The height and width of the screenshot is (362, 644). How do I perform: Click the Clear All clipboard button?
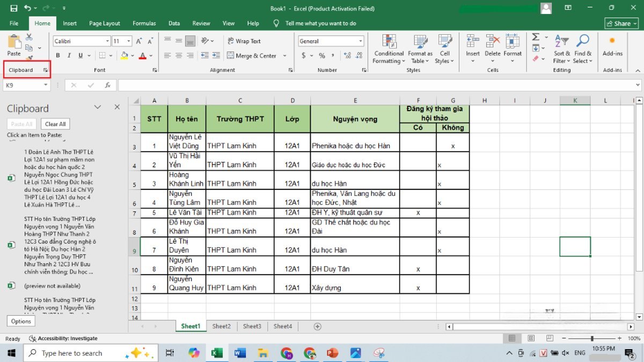(x=55, y=124)
